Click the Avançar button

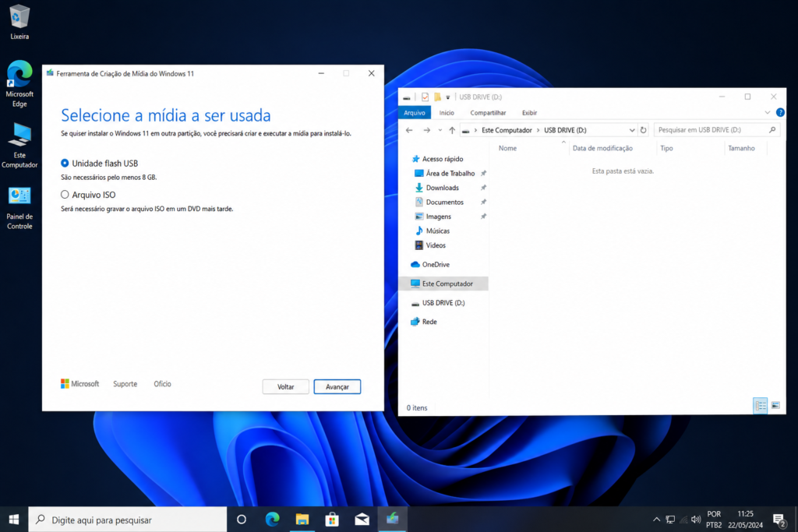337,386
